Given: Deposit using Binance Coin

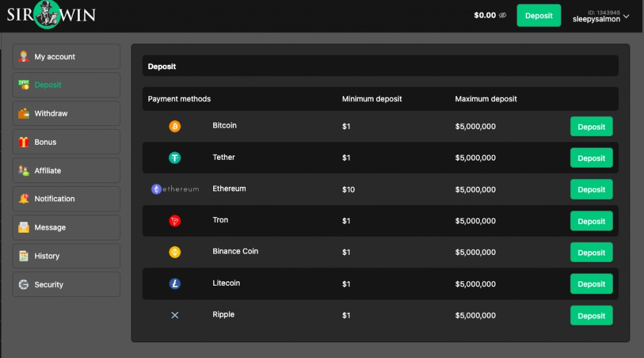Looking at the screenshot, I should [x=591, y=253].
